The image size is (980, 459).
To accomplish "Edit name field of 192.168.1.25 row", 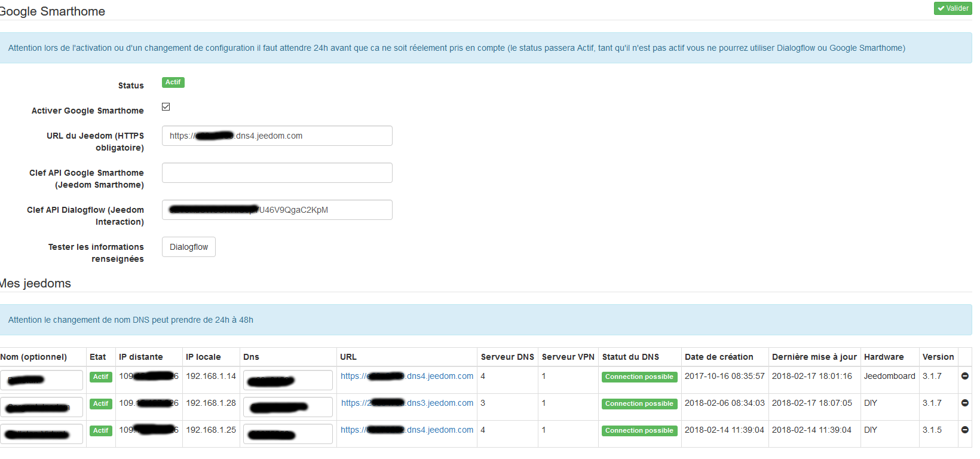I will point(41,434).
